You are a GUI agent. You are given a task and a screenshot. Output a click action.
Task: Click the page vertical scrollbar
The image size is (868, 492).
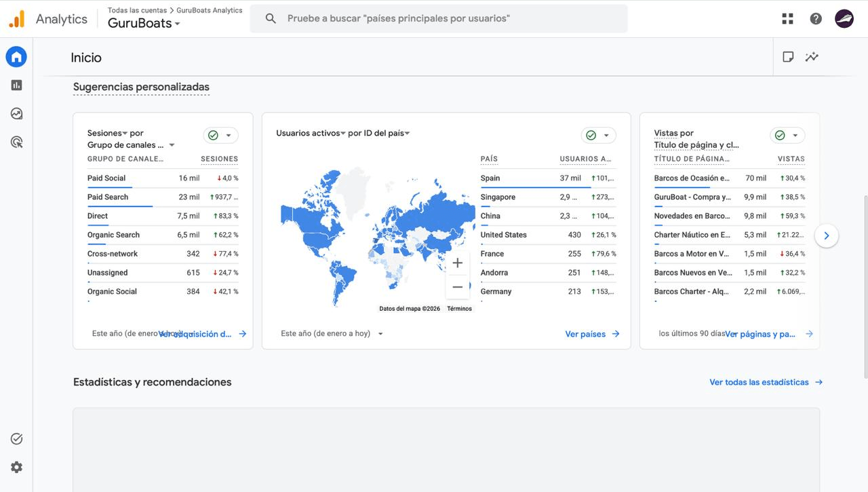pos(865,286)
